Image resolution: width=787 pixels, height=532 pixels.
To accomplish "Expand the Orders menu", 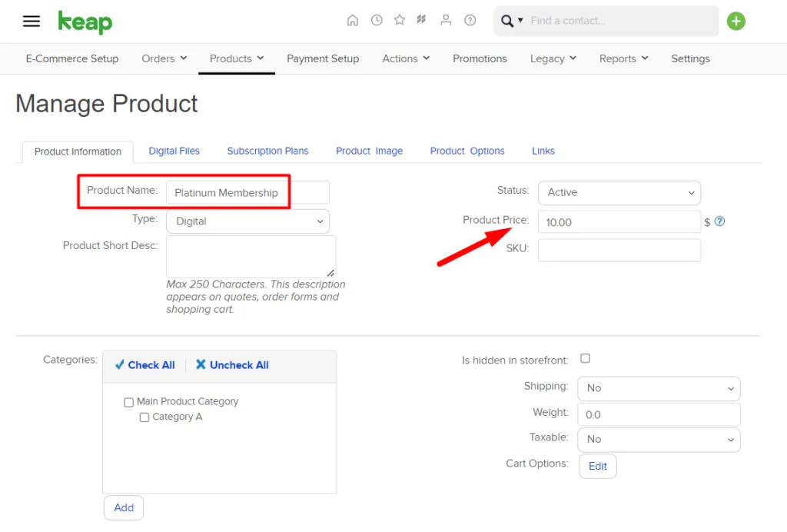I will click(164, 58).
